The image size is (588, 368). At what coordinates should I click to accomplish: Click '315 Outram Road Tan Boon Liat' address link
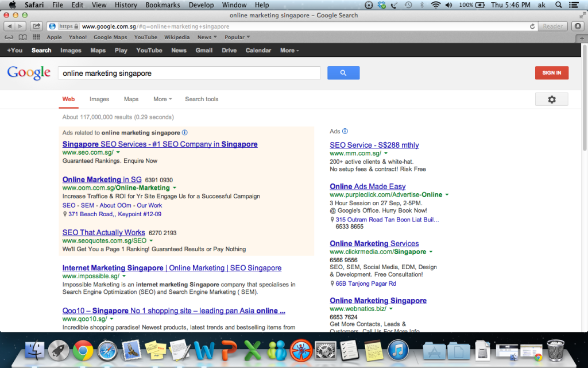(x=387, y=220)
